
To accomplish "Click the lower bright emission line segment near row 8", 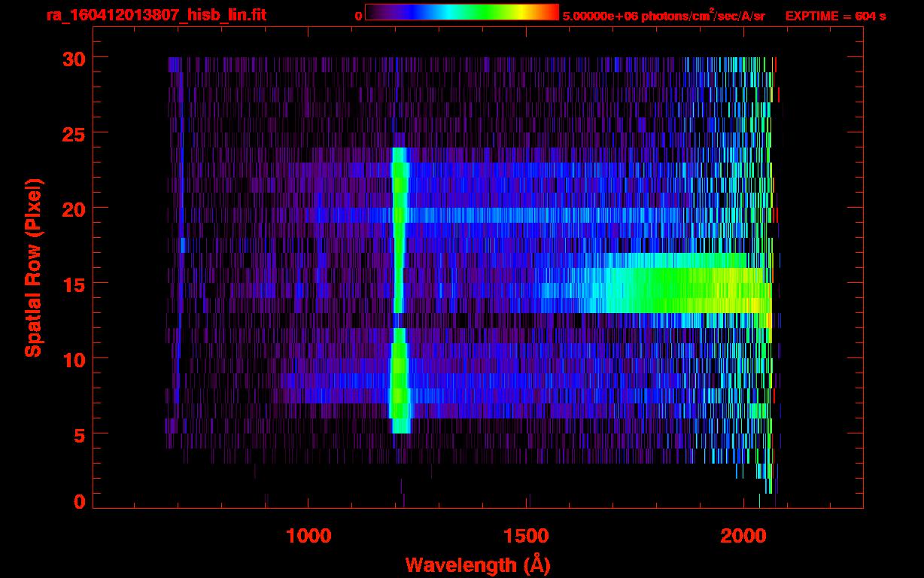I will click(400, 380).
